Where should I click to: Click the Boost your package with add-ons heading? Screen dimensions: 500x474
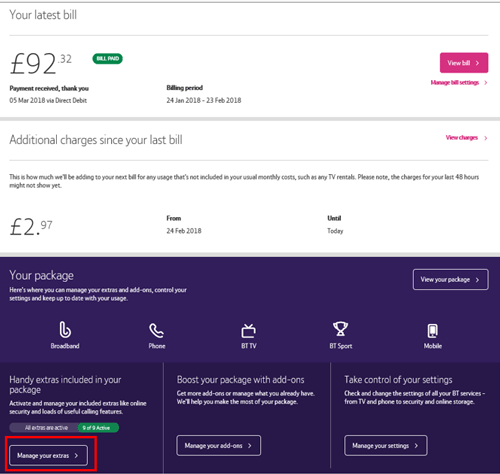click(x=241, y=380)
